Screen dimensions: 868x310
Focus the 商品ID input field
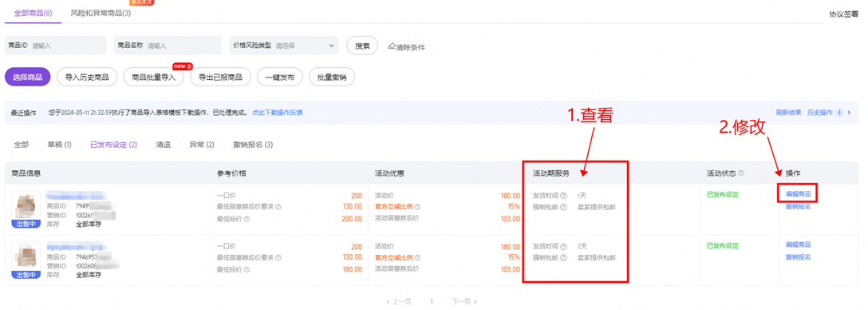point(55,46)
